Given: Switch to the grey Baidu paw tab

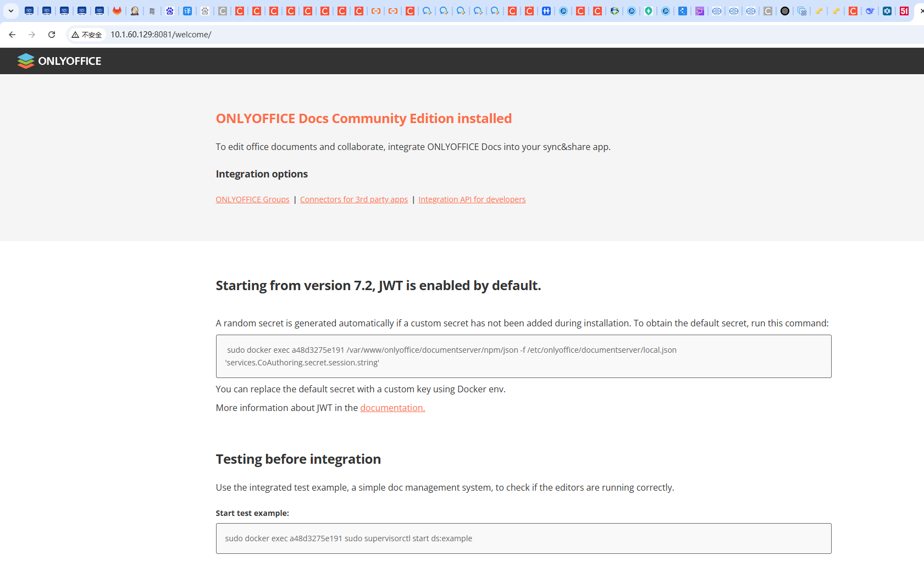Looking at the screenshot, I should click(x=205, y=11).
